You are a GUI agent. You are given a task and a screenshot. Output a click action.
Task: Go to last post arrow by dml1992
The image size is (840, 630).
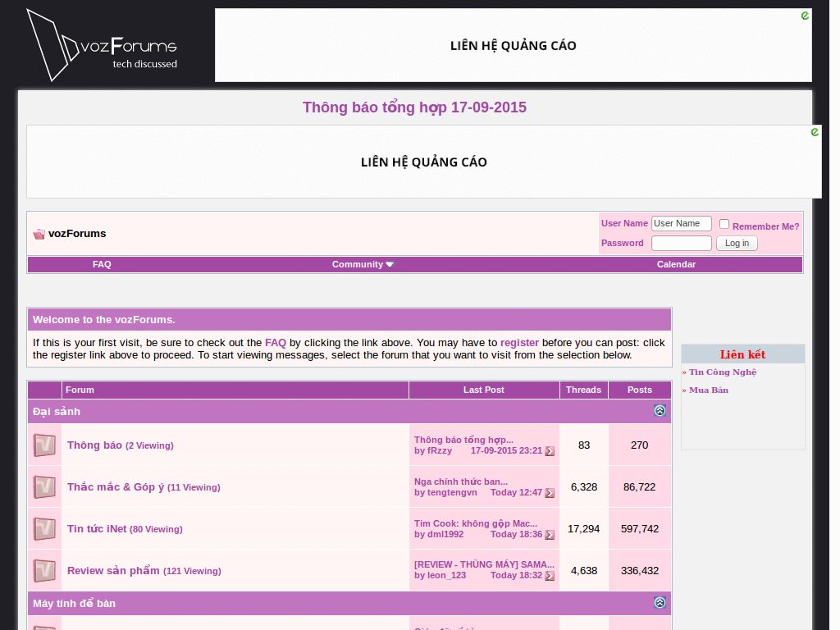coord(550,535)
